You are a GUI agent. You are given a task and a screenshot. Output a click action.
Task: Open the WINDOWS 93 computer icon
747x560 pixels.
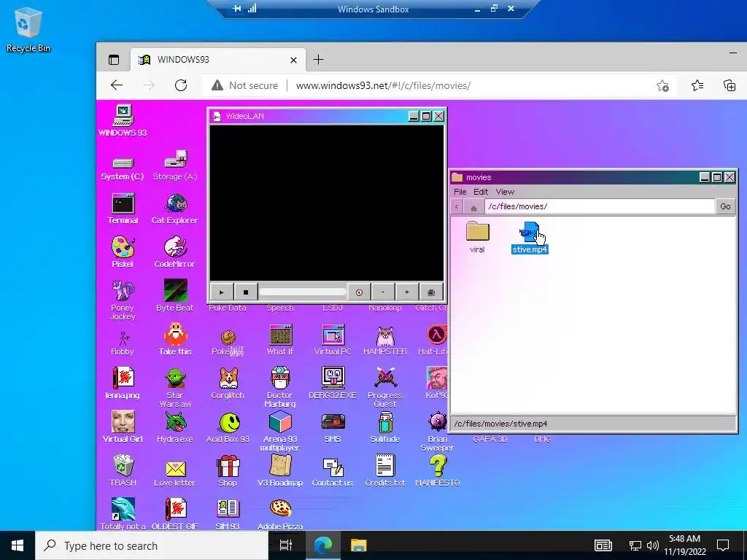123,116
